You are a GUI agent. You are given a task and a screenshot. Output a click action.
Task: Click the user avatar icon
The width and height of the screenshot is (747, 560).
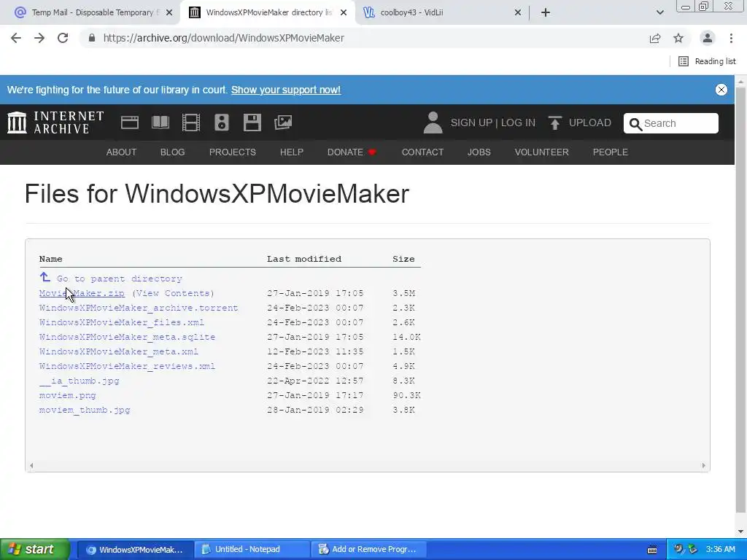(x=433, y=122)
